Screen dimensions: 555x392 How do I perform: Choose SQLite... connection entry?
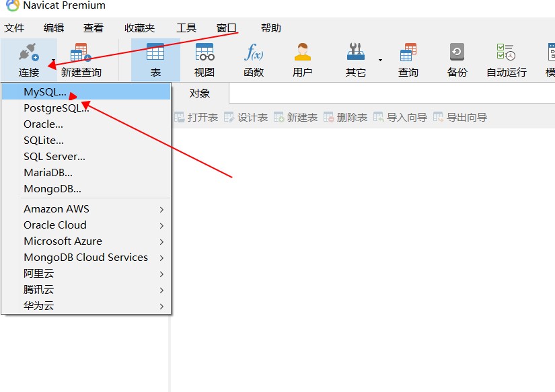[x=86, y=141]
